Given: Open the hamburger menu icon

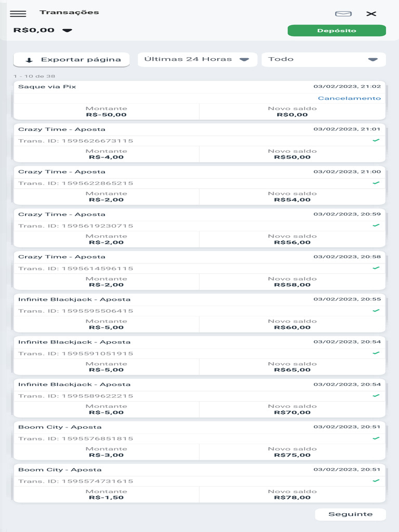Looking at the screenshot, I should coord(18,14).
